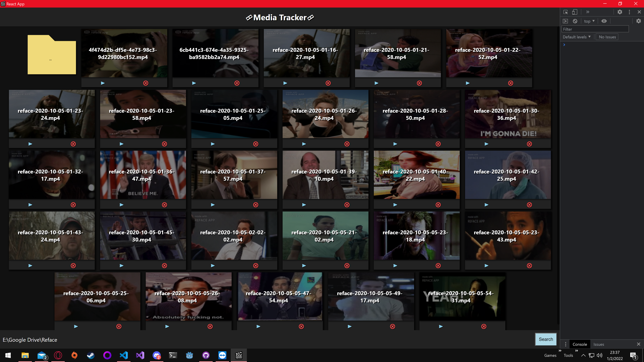Open drawer three-dot menu beside Console

pyautogui.click(x=566, y=344)
